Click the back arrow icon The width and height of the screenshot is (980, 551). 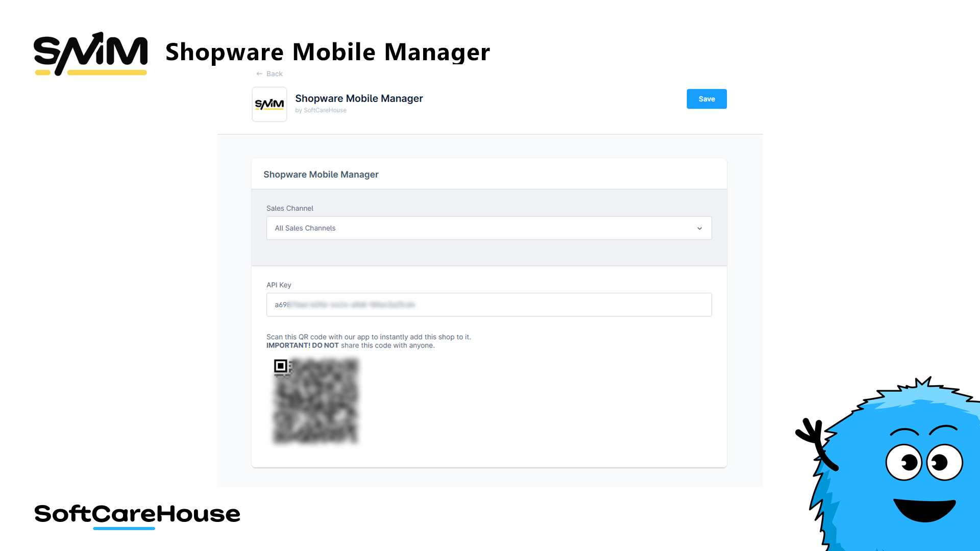259,74
